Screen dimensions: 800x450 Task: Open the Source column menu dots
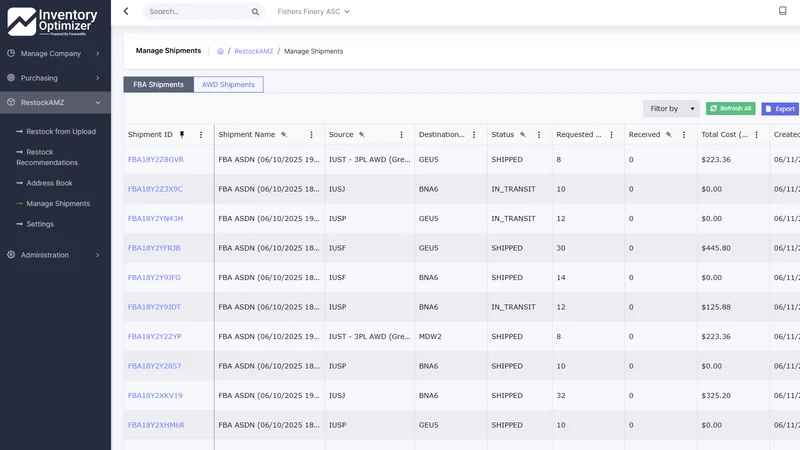click(x=402, y=135)
